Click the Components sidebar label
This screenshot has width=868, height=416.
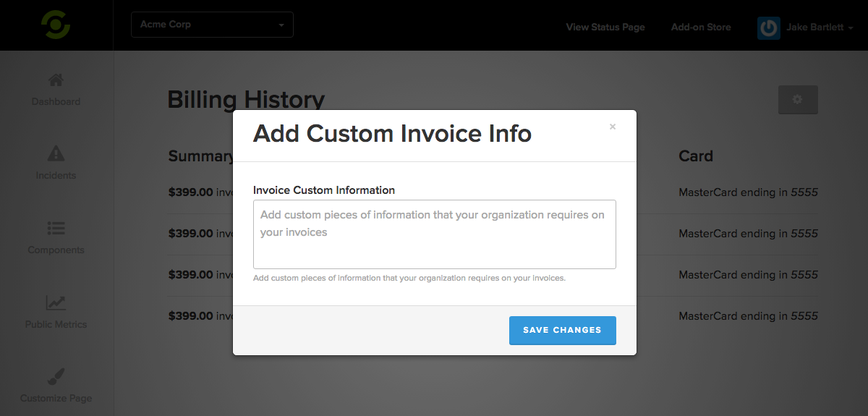point(56,250)
